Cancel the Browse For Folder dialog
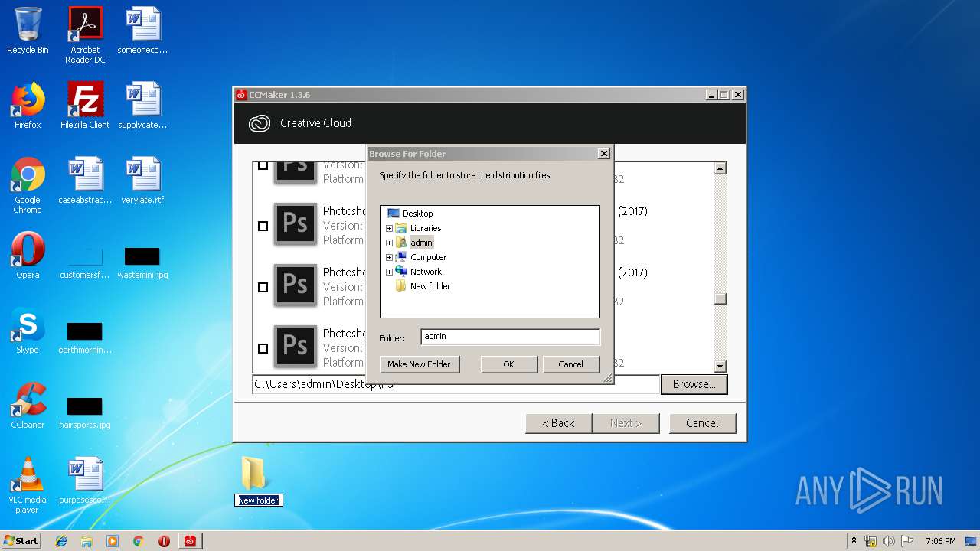The height and width of the screenshot is (551, 980). [570, 364]
